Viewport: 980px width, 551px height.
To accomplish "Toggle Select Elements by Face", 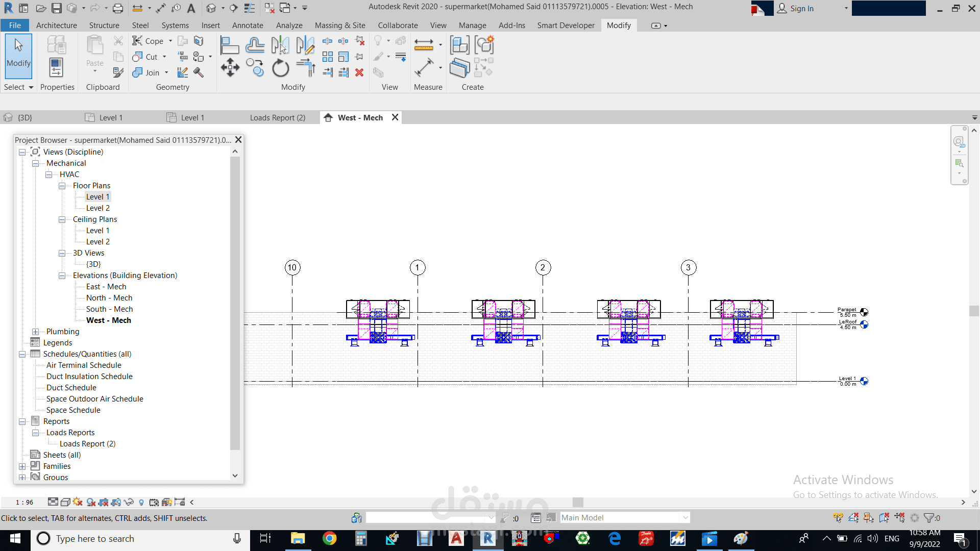I will (884, 518).
